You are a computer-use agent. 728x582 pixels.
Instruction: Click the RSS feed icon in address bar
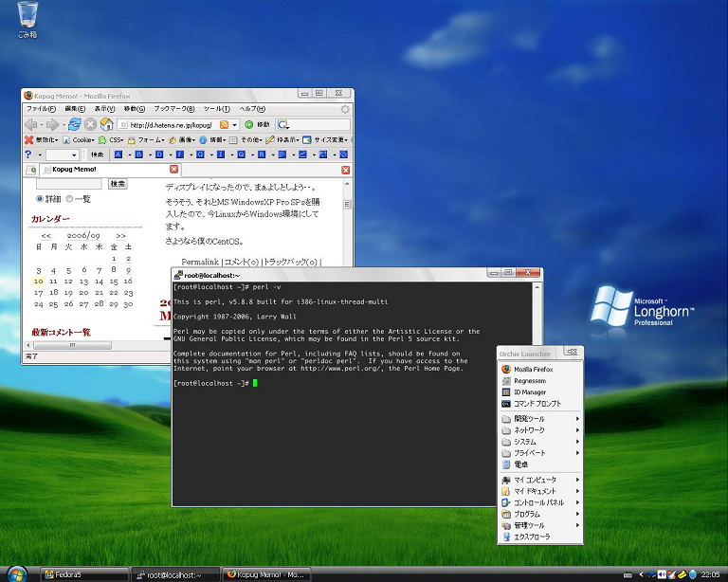click(x=224, y=125)
